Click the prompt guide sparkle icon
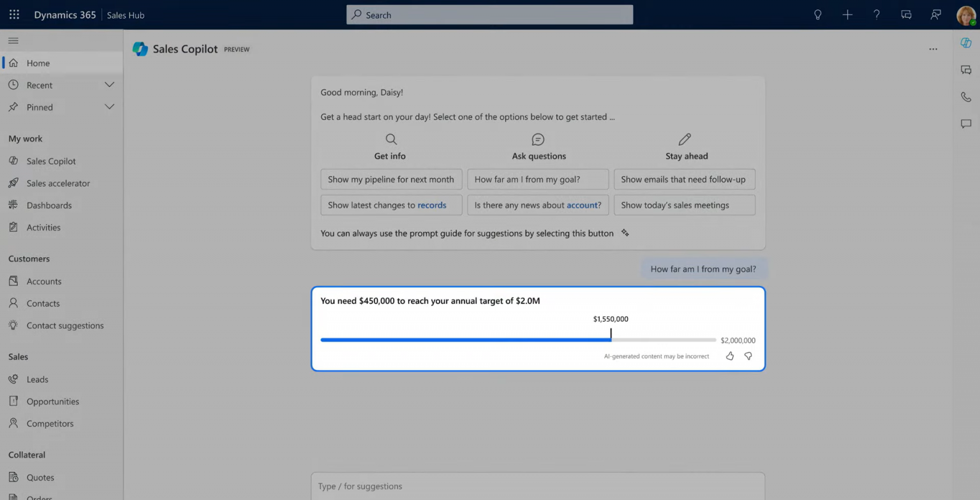This screenshot has width=980, height=500. (625, 232)
